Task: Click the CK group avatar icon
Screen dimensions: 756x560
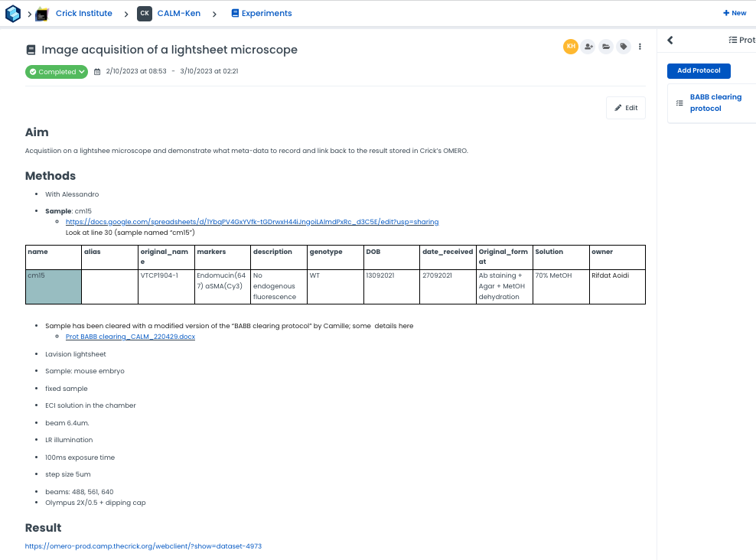Action: (x=145, y=13)
